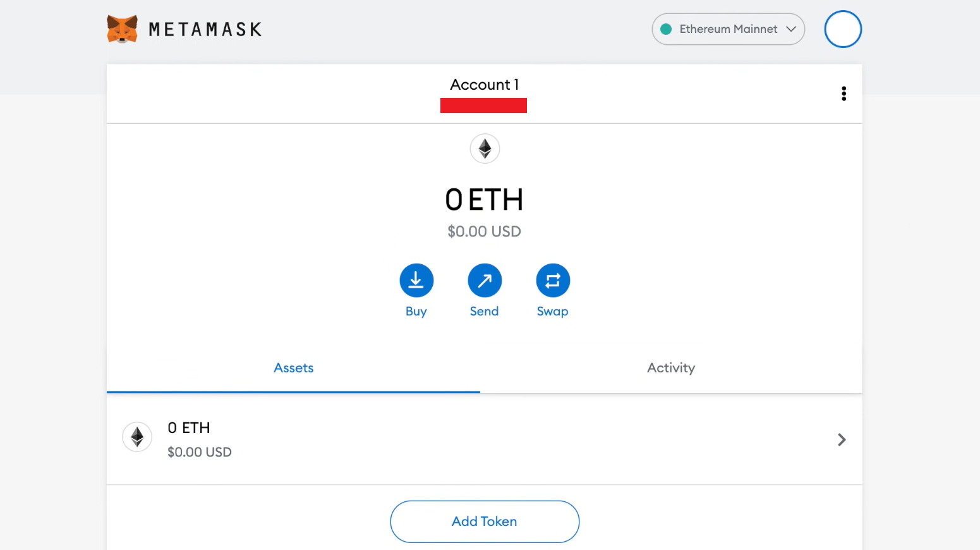The width and height of the screenshot is (980, 550).
Task: Expand the network list via the chevron
Action: click(791, 29)
